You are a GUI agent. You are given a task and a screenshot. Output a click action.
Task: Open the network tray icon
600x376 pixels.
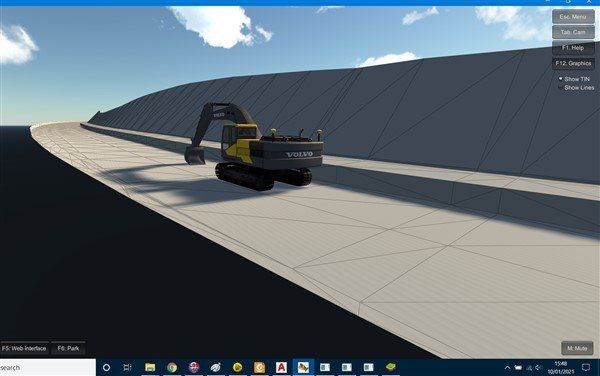pyautogui.click(x=529, y=368)
